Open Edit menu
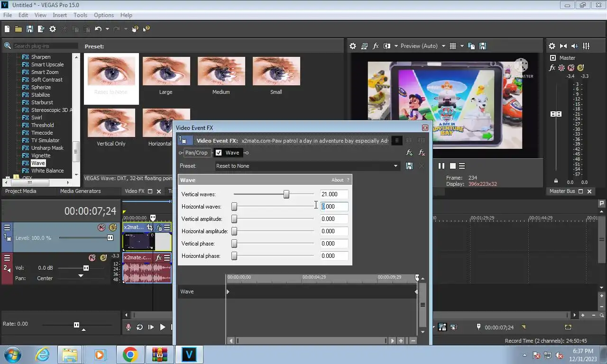The image size is (607, 364). [23, 15]
